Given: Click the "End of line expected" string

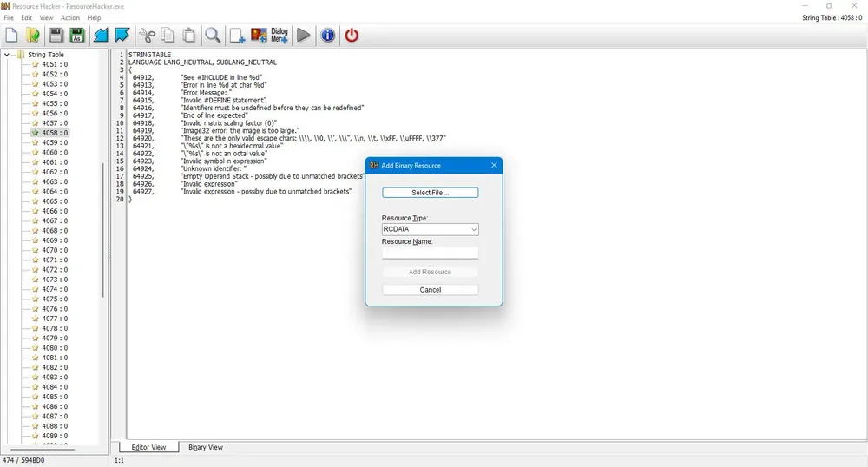Looking at the screenshot, I should tap(214, 115).
